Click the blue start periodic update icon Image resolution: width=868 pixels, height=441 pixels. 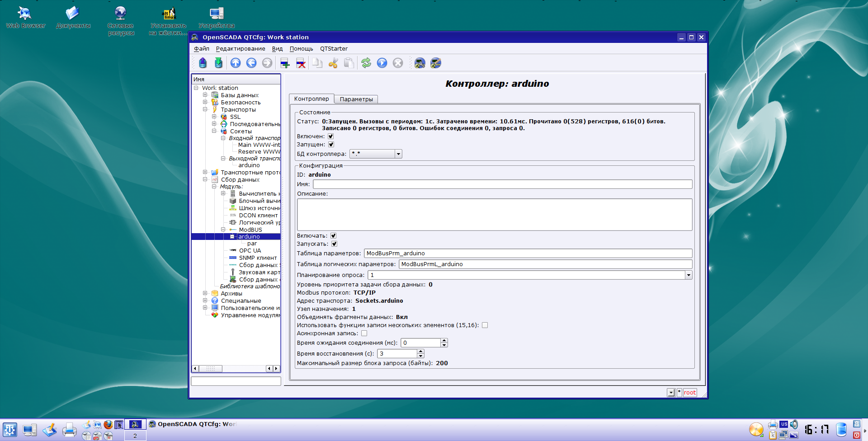[382, 63]
